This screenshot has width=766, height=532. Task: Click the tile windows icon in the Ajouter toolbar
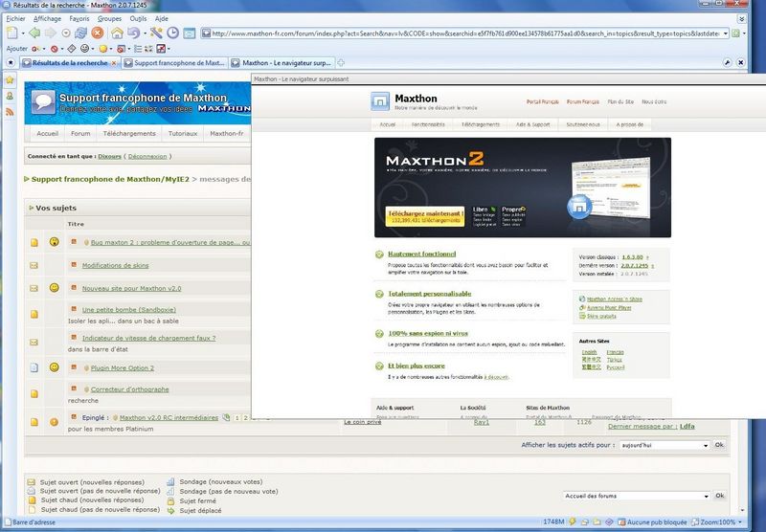tap(148, 49)
